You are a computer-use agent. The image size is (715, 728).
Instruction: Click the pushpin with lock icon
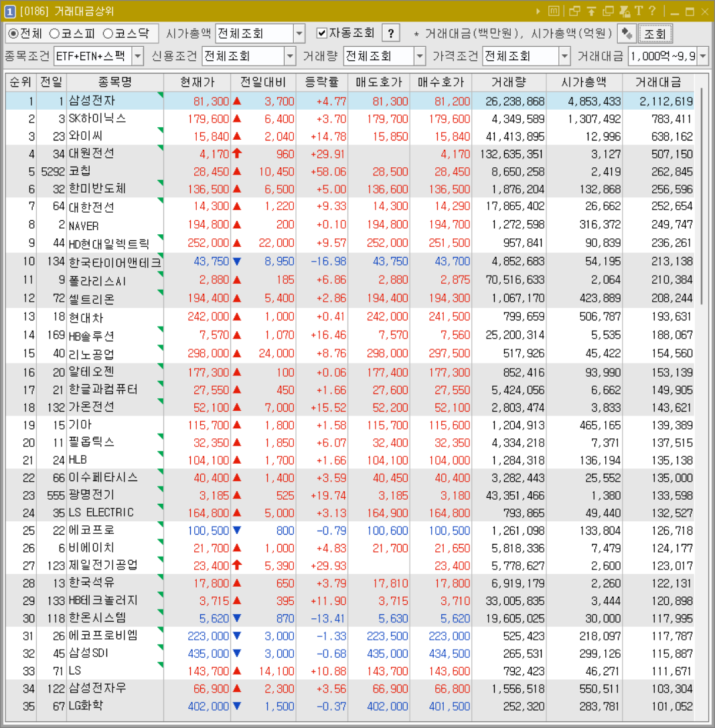pos(625,11)
